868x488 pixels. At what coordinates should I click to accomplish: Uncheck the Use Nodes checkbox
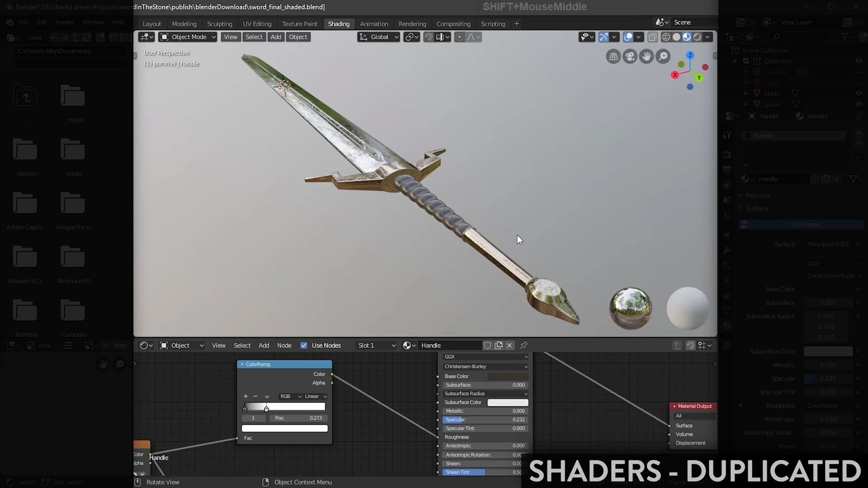click(304, 345)
